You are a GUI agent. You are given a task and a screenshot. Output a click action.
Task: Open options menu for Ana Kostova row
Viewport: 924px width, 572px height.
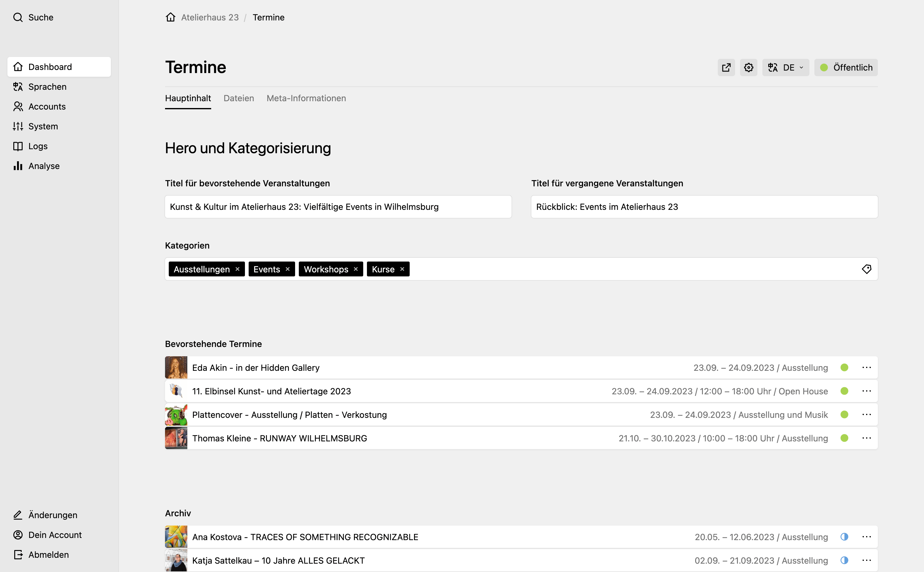click(866, 536)
